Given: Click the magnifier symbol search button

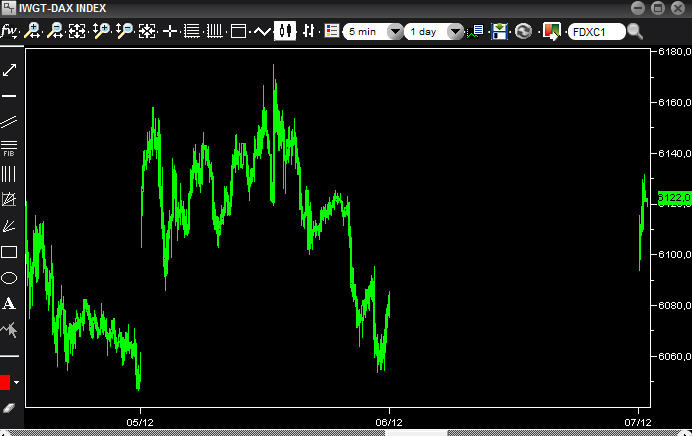Looking at the screenshot, I should (x=635, y=31).
